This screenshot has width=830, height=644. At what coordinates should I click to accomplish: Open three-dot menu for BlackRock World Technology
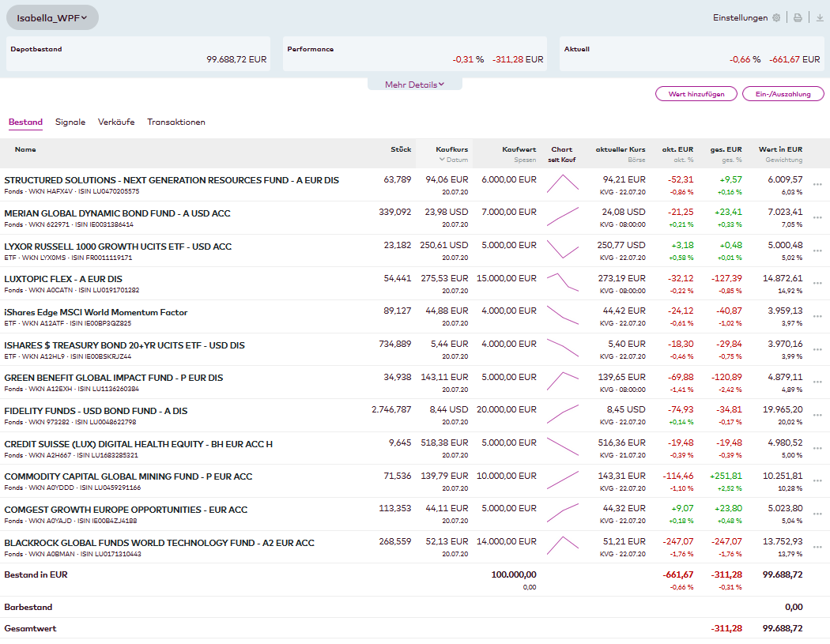click(x=817, y=548)
